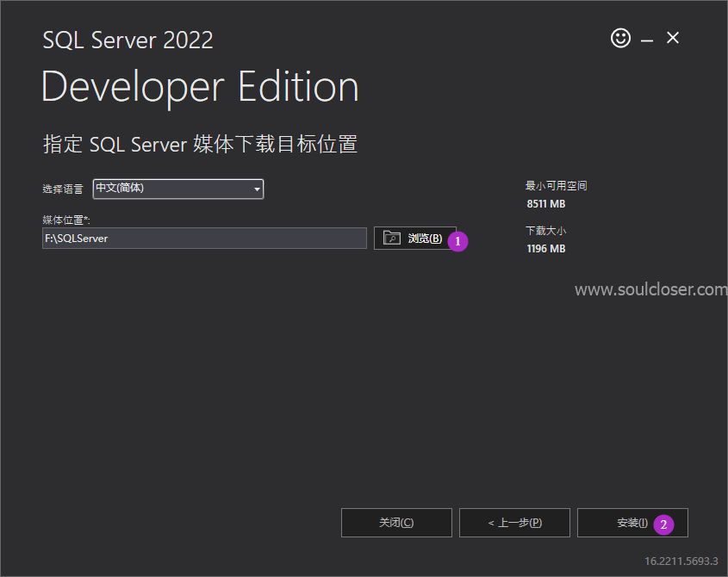Start installation with the 安装(I) button
The height and width of the screenshot is (577, 728).
[x=632, y=523]
